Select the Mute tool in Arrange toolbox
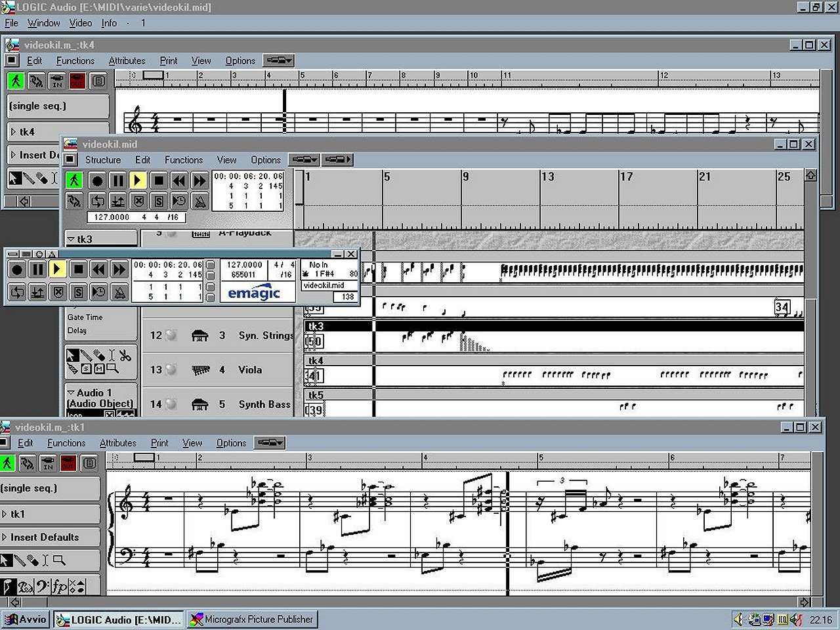Screen dimensions: 840x630 [99, 369]
